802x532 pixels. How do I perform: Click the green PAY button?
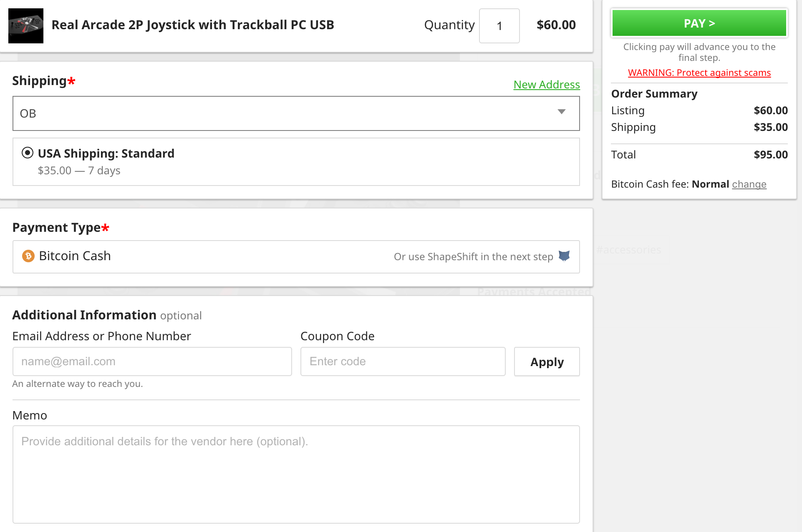coord(699,23)
